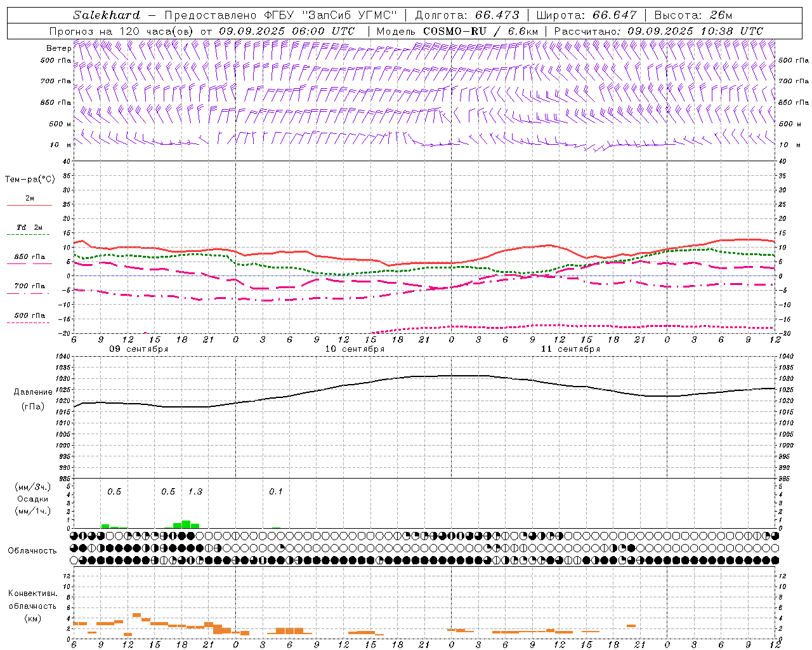Click the Td 2м dew point legend label

pos(29,227)
